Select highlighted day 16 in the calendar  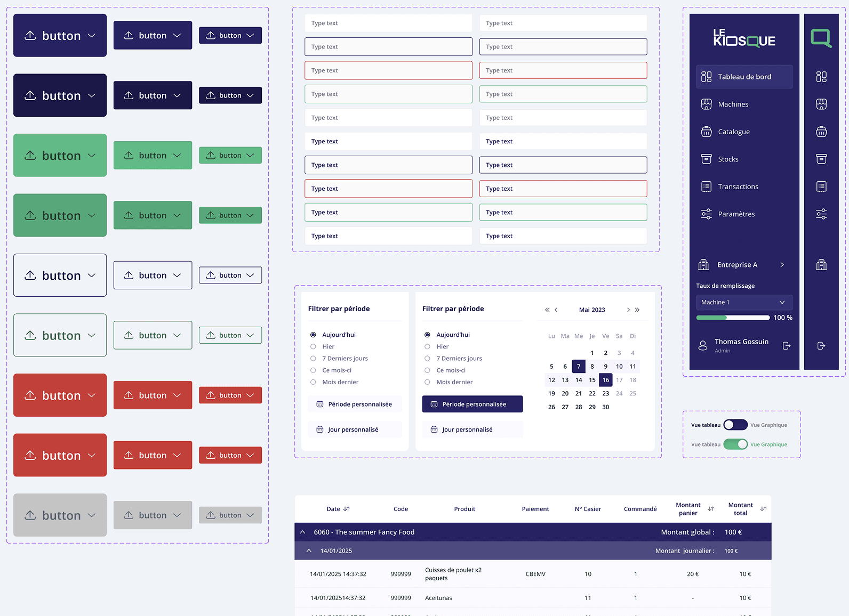pos(606,380)
